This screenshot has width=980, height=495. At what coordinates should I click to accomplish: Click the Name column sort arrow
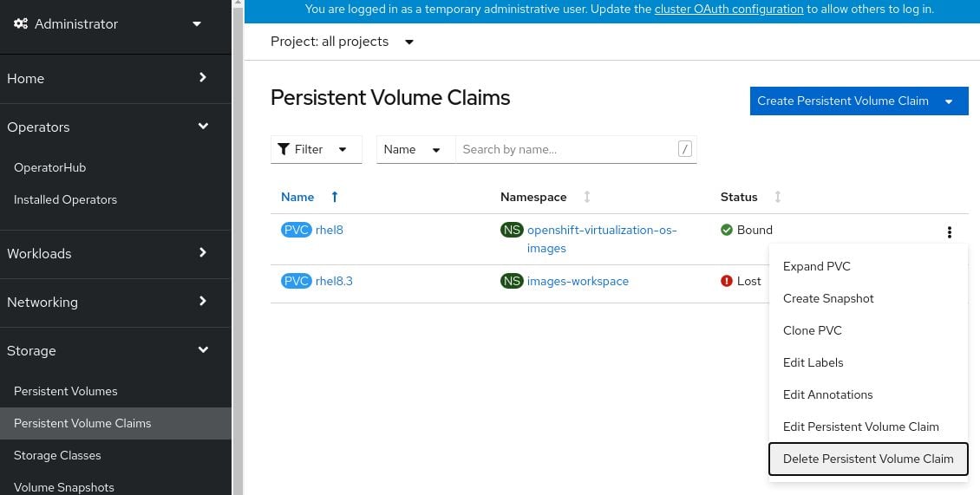tap(335, 197)
